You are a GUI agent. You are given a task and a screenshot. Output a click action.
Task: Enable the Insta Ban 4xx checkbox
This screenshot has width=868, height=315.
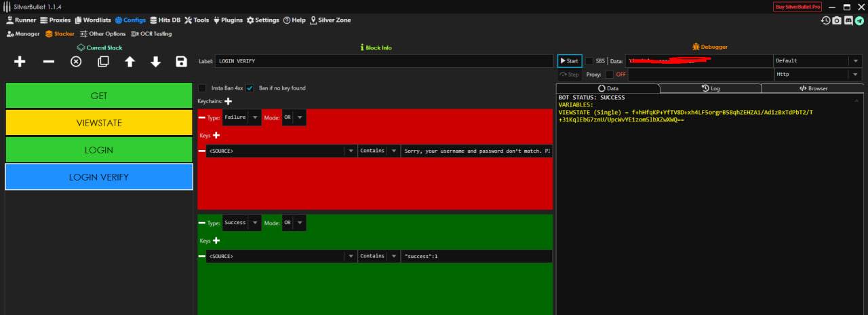(x=202, y=88)
